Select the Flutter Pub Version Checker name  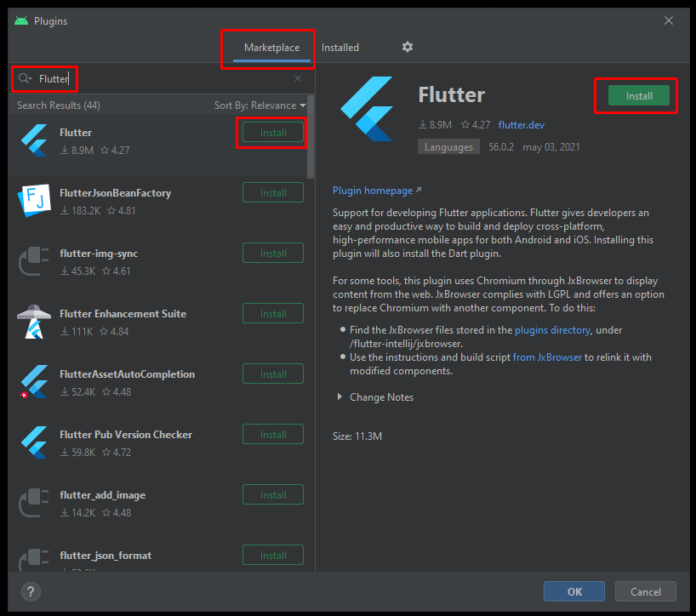click(126, 434)
